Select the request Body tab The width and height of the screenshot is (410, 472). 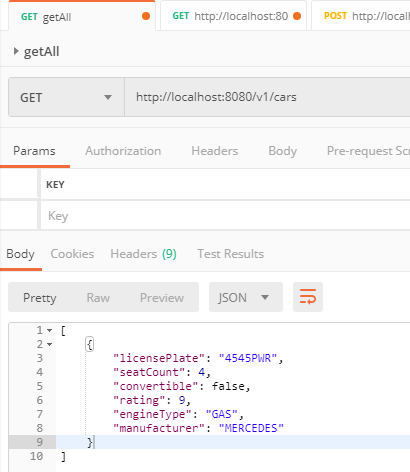coord(283,151)
